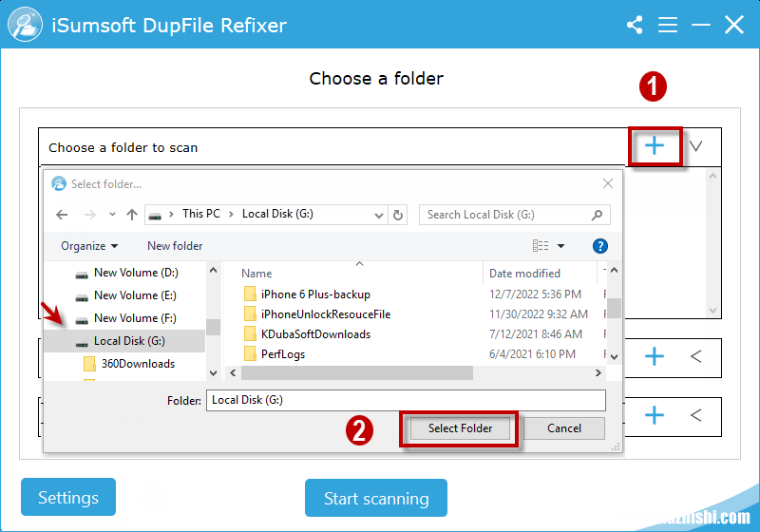Click the iSumsoft DupFile Refixer logo

pos(25,25)
